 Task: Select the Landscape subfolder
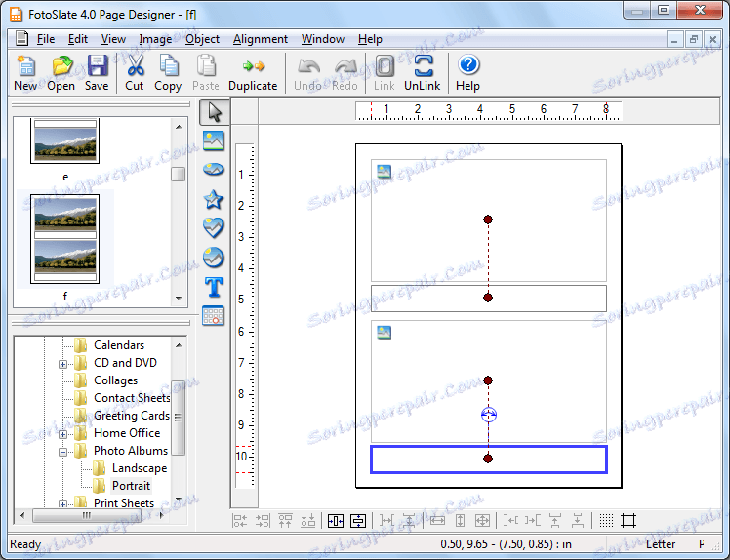(x=140, y=468)
